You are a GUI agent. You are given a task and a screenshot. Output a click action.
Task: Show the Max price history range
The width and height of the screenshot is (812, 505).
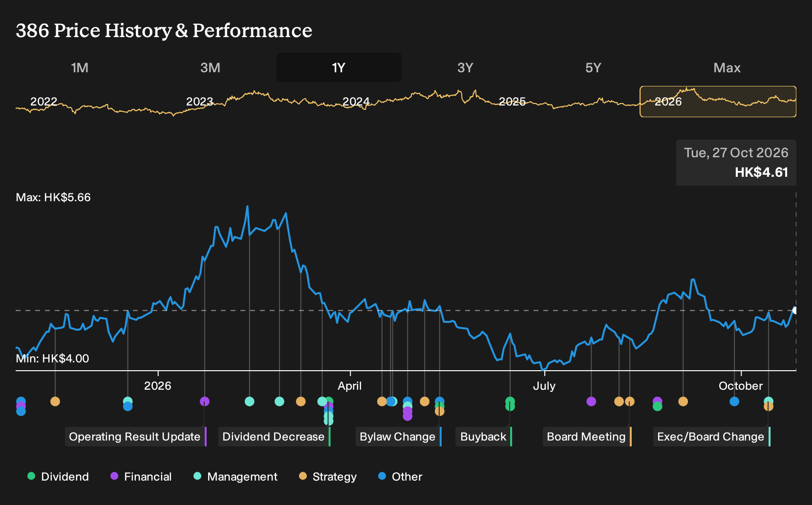click(x=727, y=67)
